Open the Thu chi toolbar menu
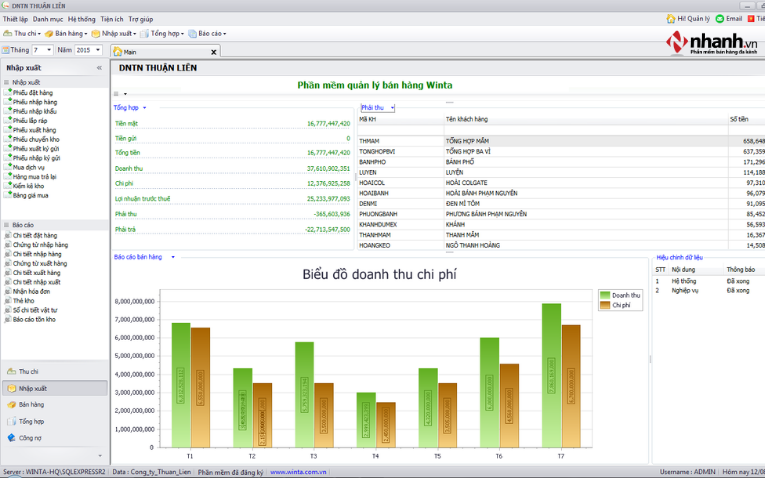This screenshot has height=478, width=765. point(22,34)
